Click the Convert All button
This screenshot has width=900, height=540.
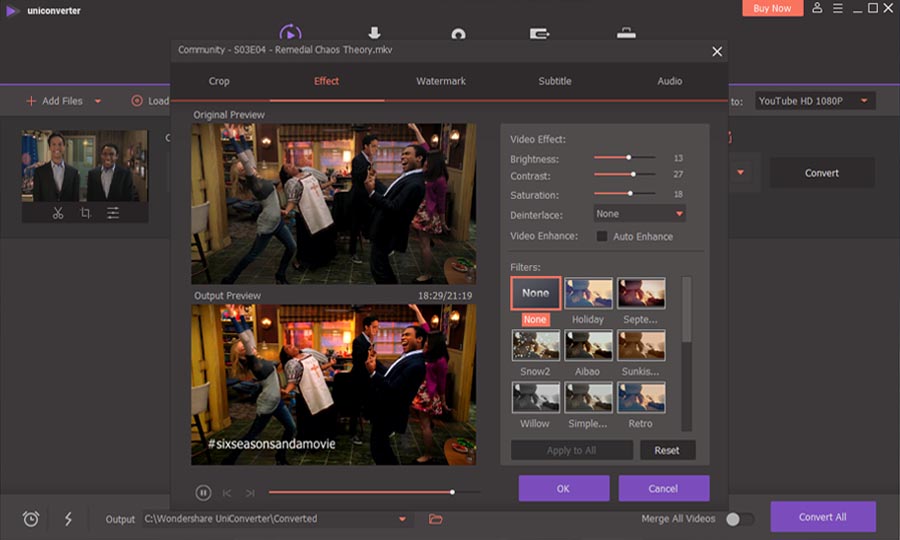tap(823, 517)
